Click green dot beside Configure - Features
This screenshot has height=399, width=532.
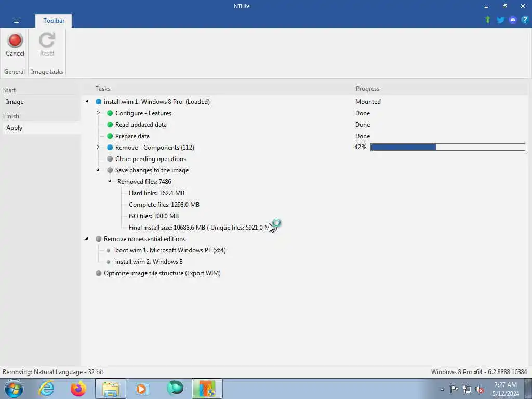110,113
